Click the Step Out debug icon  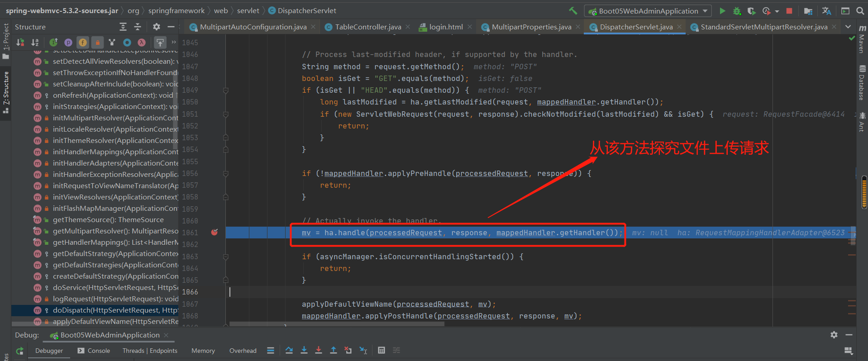(x=334, y=350)
